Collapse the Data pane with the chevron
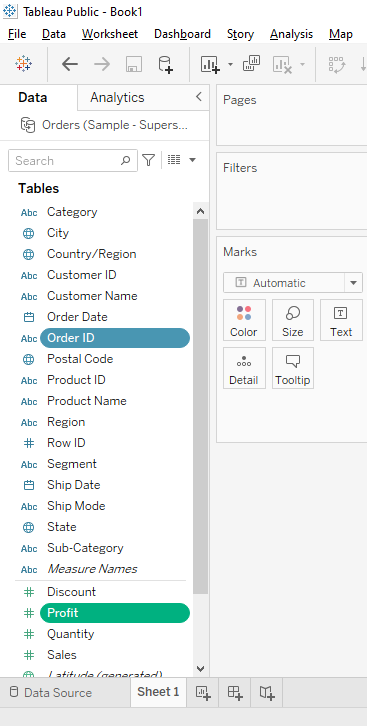This screenshot has width=367, height=726. point(199,97)
